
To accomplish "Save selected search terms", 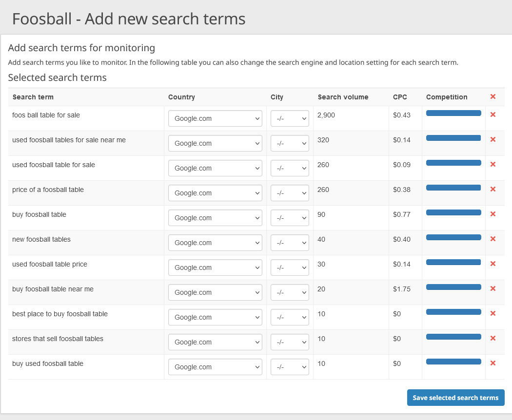I will pyautogui.click(x=455, y=398).
